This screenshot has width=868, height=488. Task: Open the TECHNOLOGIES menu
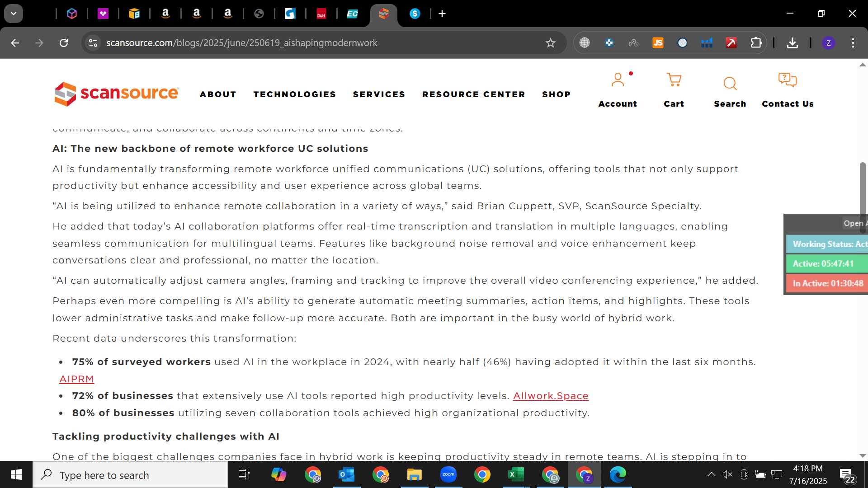[x=295, y=94]
